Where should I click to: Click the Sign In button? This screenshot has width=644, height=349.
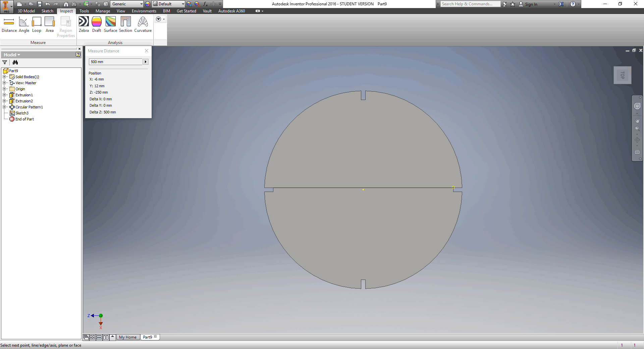click(x=528, y=4)
